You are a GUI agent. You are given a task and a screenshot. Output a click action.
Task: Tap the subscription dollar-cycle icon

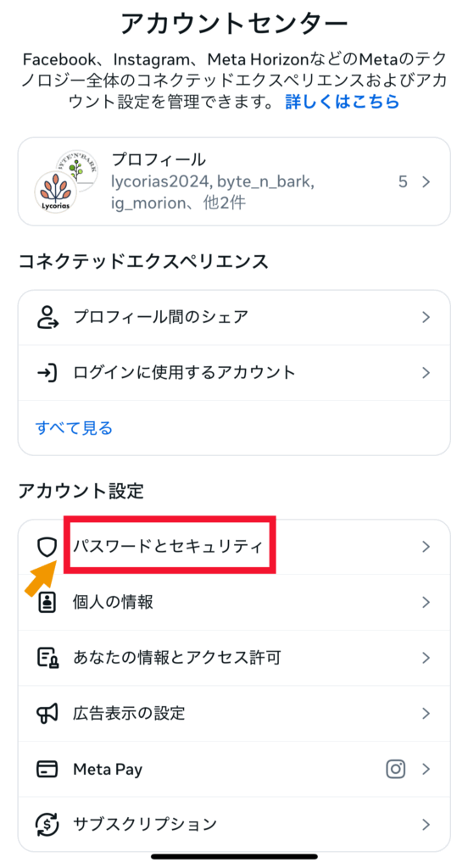[x=47, y=824]
